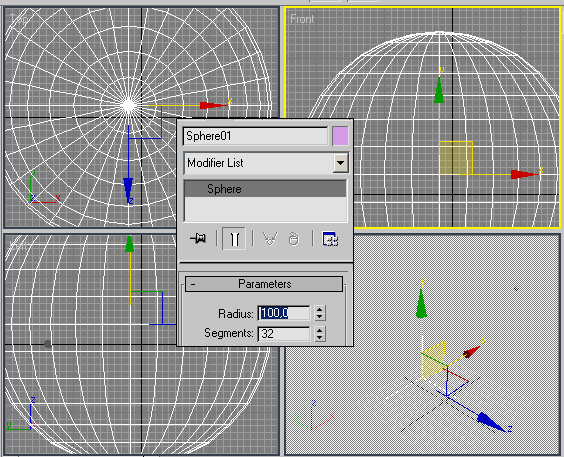Open the Modifier List dropdown
The width and height of the screenshot is (564, 457).
coord(340,163)
